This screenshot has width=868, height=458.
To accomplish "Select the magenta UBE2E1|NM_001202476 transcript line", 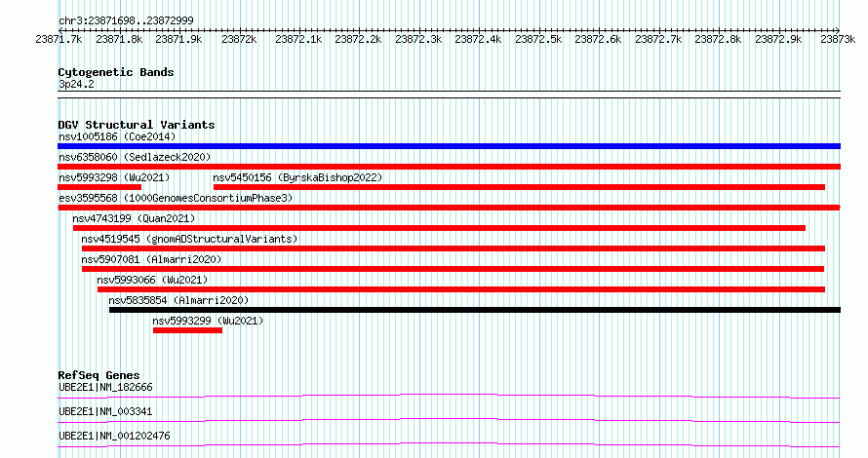I will coord(449,444).
